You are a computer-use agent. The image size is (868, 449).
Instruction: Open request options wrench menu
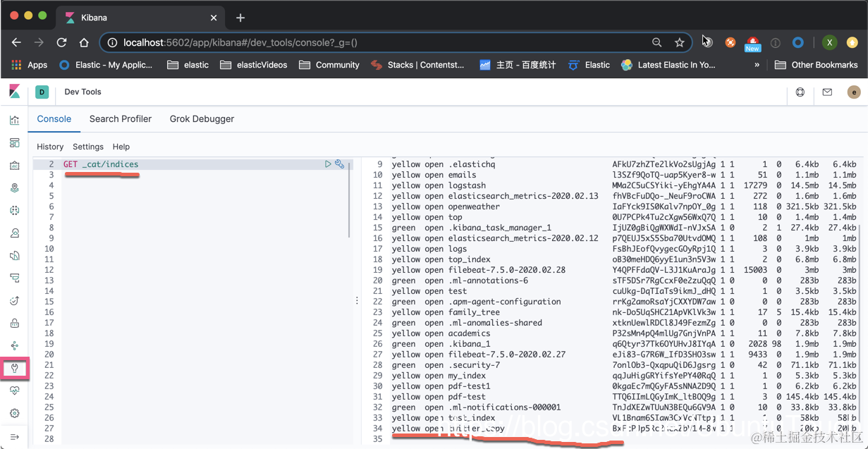[x=340, y=164]
